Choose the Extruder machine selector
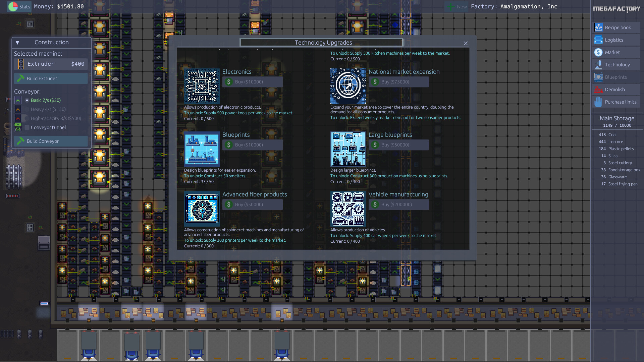The height and width of the screenshot is (362, 644). pos(51,64)
